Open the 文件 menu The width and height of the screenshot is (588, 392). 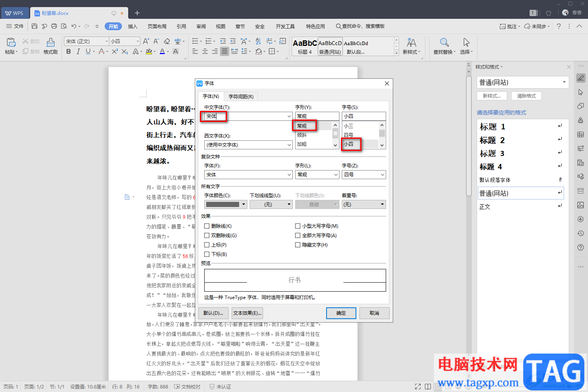point(15,26)
